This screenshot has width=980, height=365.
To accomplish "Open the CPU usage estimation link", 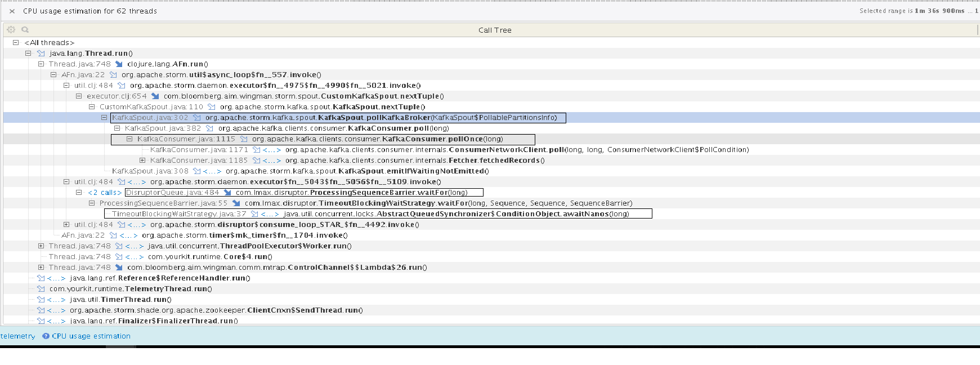I will pos(91,336).
